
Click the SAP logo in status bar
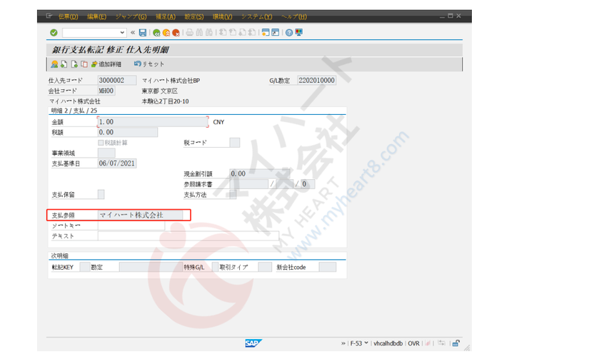253,343
